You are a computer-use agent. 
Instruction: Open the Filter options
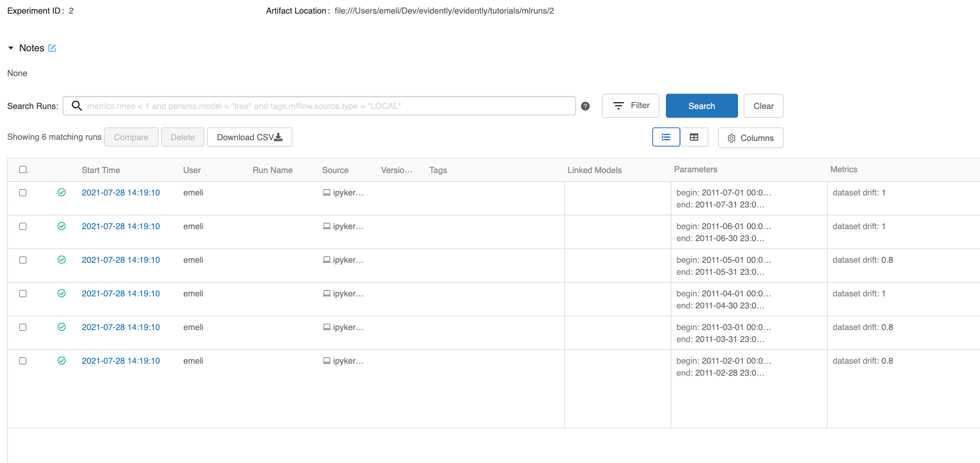630,106
